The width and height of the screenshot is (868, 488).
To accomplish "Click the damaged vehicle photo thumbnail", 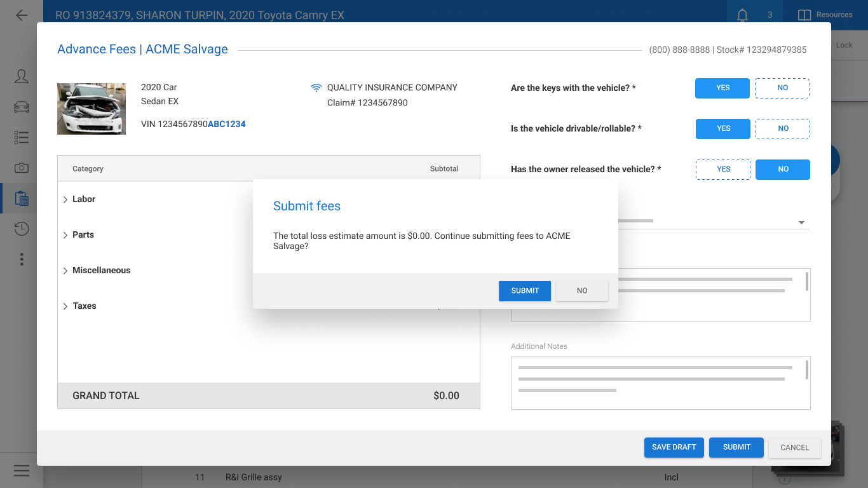I will coord(92,109).
